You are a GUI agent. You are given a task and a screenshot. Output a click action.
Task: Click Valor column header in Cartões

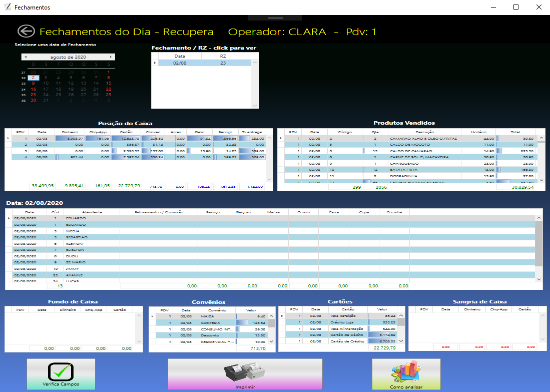(382, 309)
